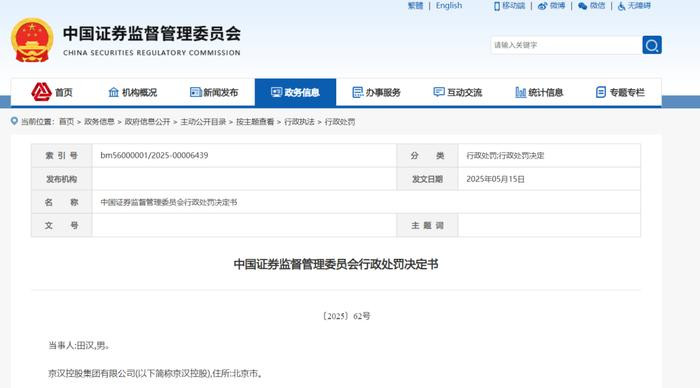
Task: Select index number bm56000001/2025-00006439
Action: pyautogui.click(x=154, y=155)
